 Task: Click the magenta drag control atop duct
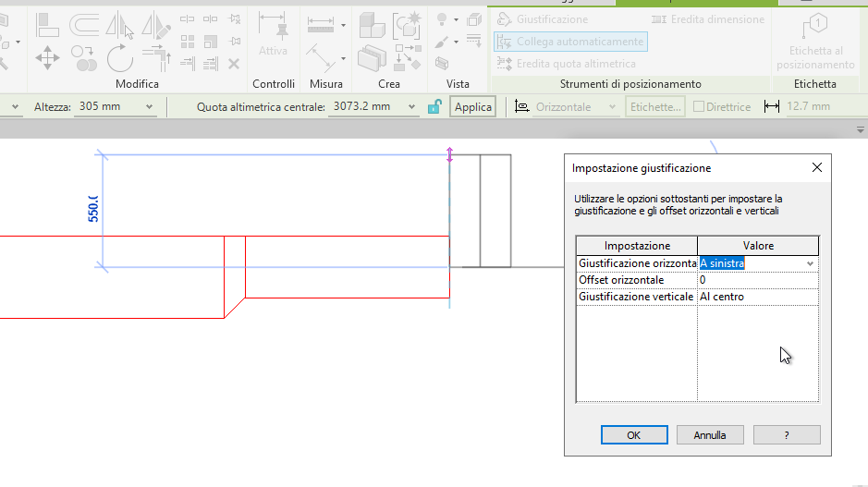(x=449, y=154)
